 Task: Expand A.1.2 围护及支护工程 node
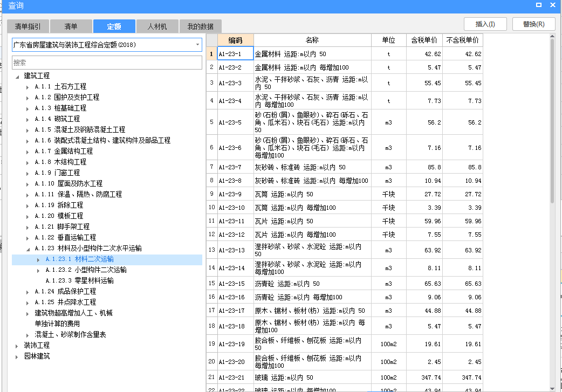28,98
